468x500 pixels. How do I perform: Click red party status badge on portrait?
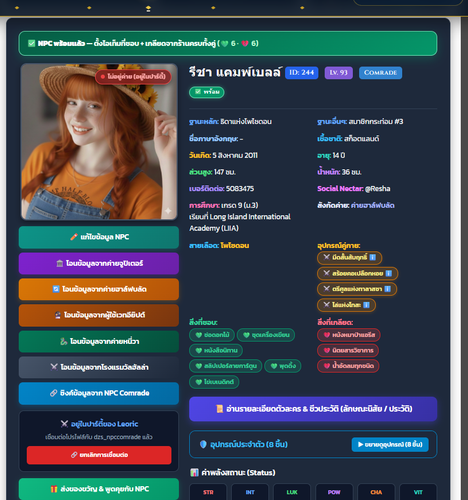coord(133,77)
